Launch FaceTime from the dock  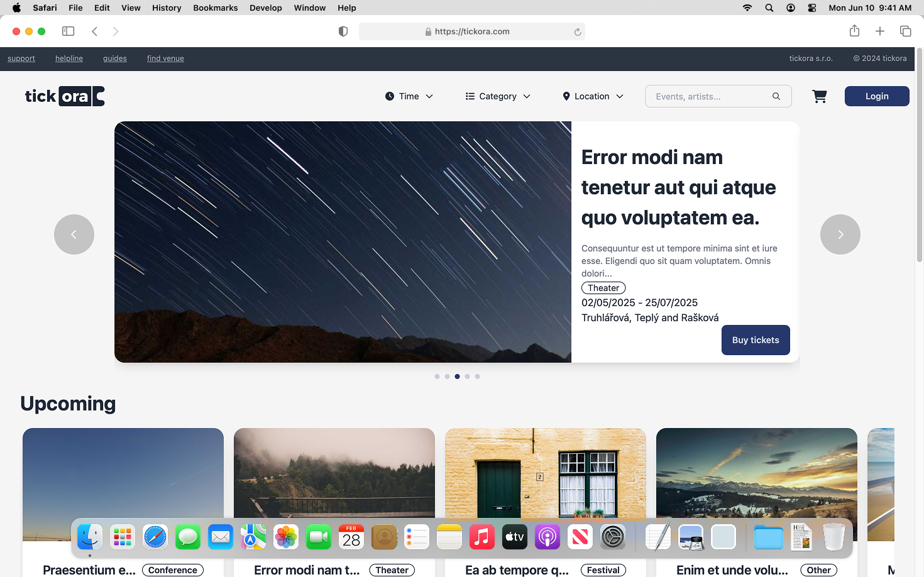coord(319,537)
